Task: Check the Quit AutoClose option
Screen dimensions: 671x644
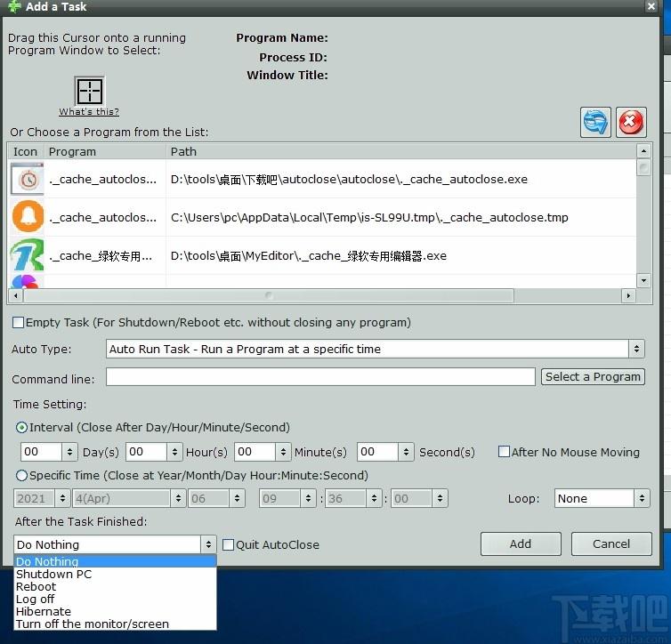Action: point(228,544)
